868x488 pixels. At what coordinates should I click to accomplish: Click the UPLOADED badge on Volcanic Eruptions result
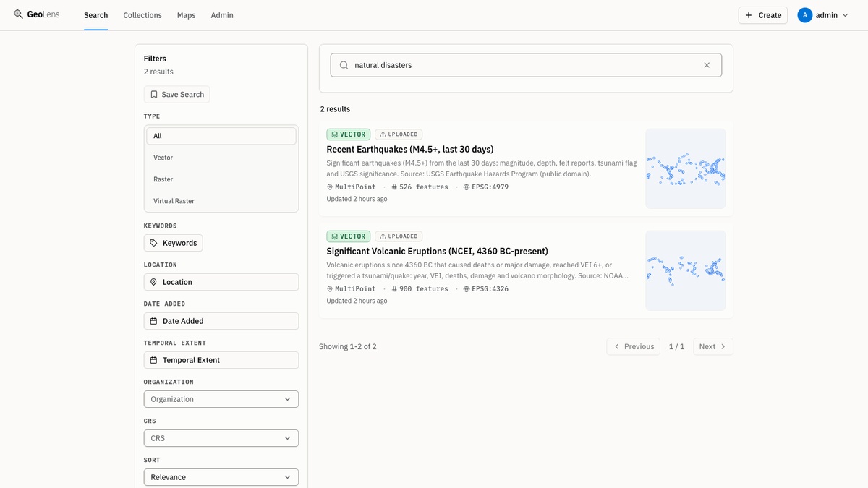[x=399, y=236]
